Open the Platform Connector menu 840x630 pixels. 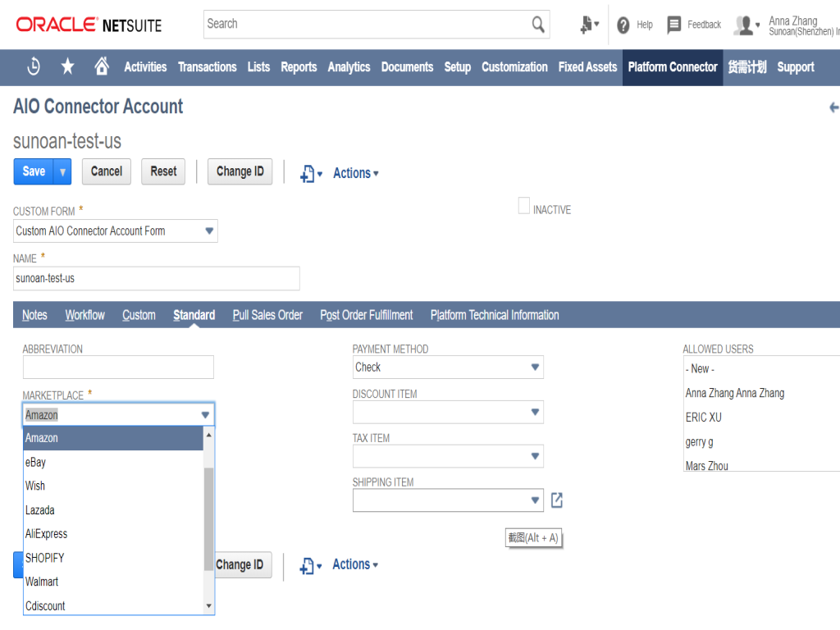(x=673, y=67)
